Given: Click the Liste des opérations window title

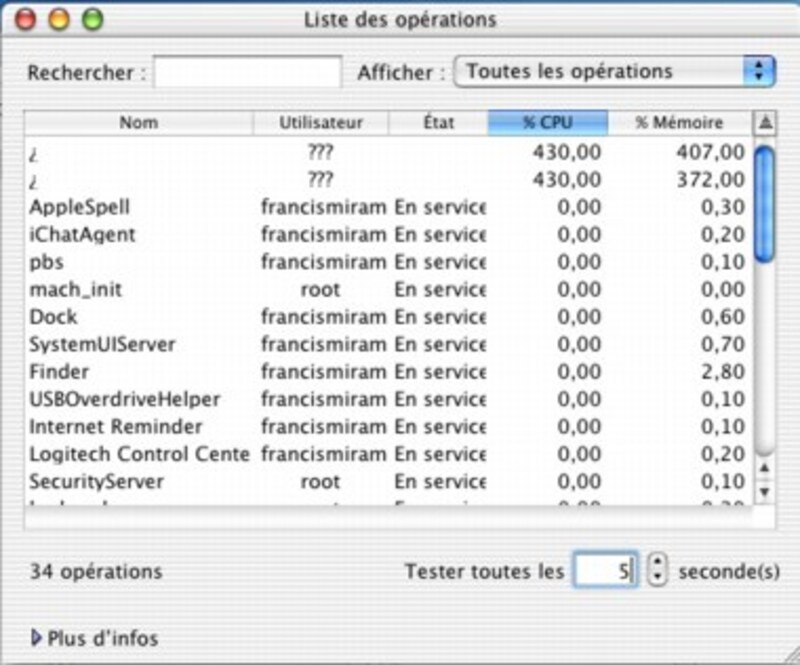Looking at the screenshot, I should coord(400,20).
